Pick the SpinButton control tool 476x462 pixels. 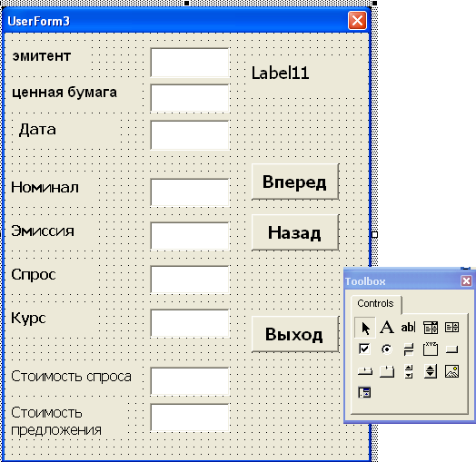431,371
